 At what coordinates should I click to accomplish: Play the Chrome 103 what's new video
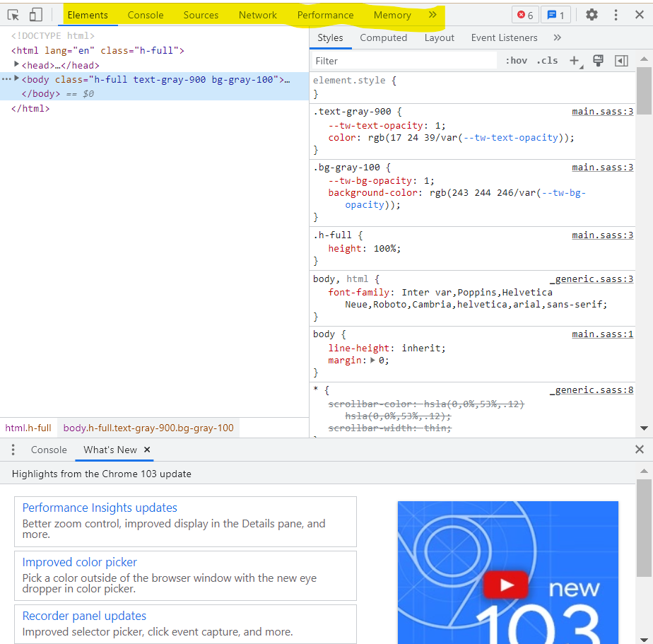[x=506, y=585]
